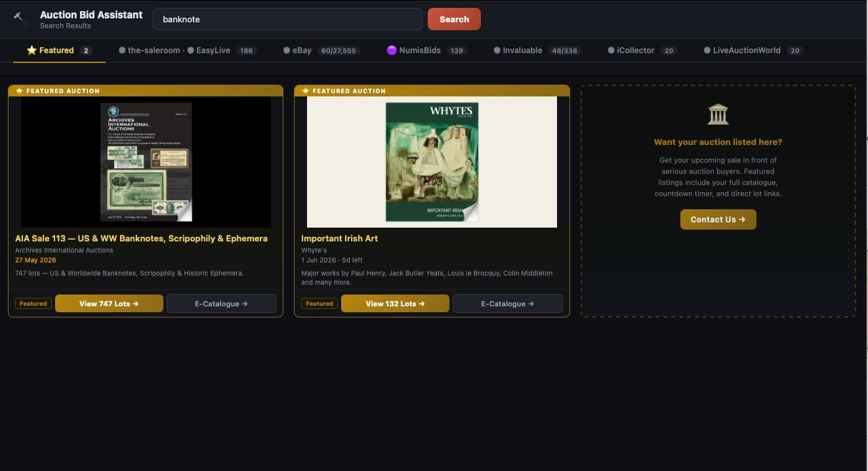Viewport: 868px width, 471px height.
Task: Open the Whyte's catalogue cover thumbnail
Action: pyautogui.click(x=432, y=162)
